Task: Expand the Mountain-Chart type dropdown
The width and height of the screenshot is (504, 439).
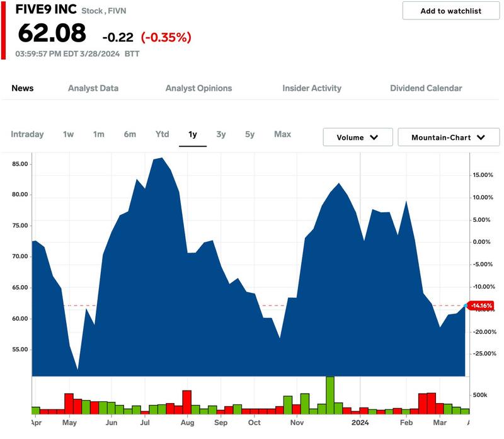Action: [449, 137]
